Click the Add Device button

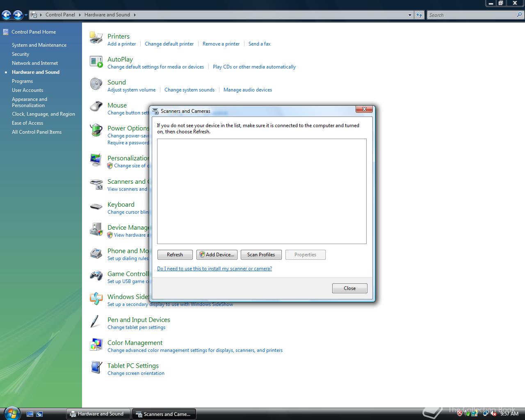[x=217, y=255]
